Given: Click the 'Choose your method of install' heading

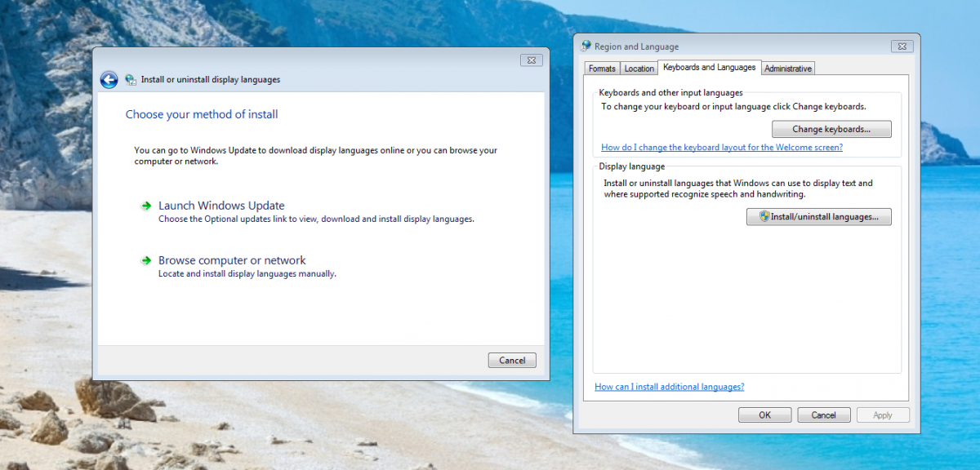Looking at the screenshot, I should (x=202, y=114).
